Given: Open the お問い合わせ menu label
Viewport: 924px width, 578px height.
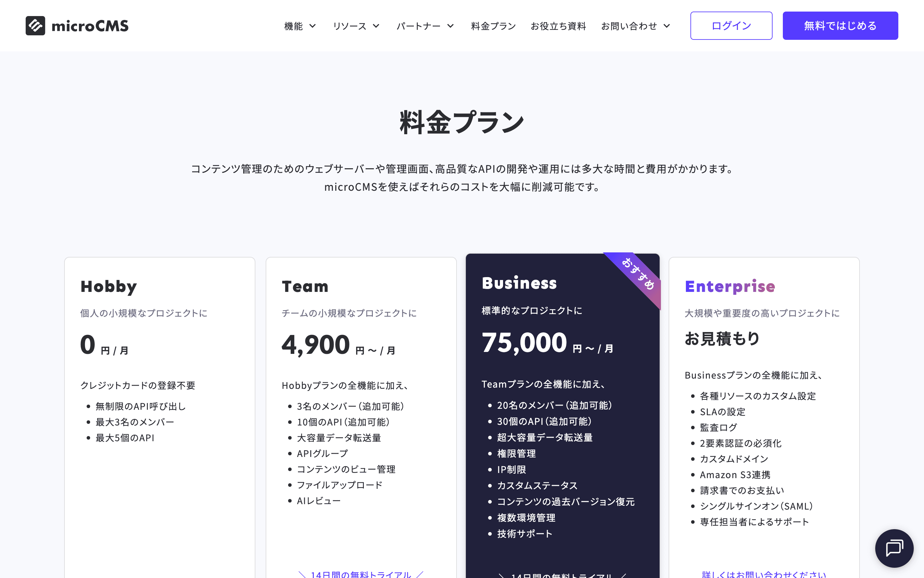Looking at the screenshot, I should (629, 26).
